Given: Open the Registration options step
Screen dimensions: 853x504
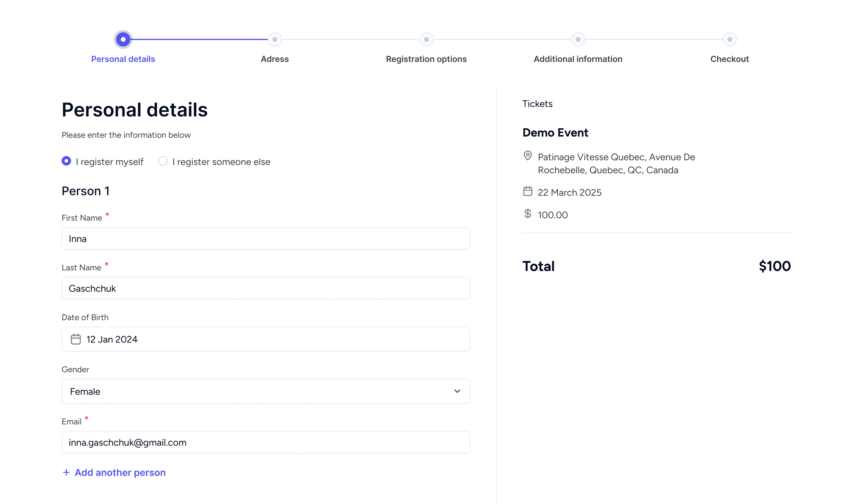Looking at the screenshot, I should pos(426,59).
